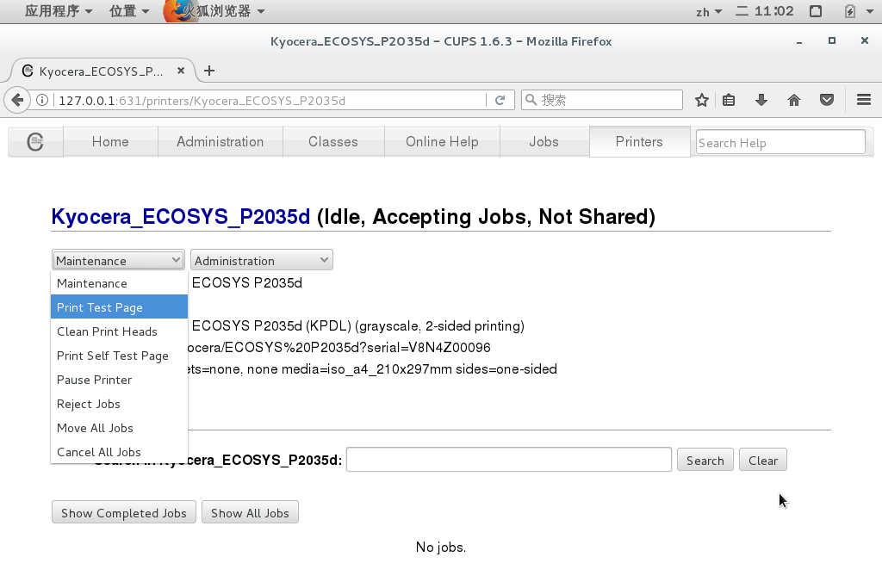Click the Pocket save icon
This screenshot has width=882, height=588.
827,100
